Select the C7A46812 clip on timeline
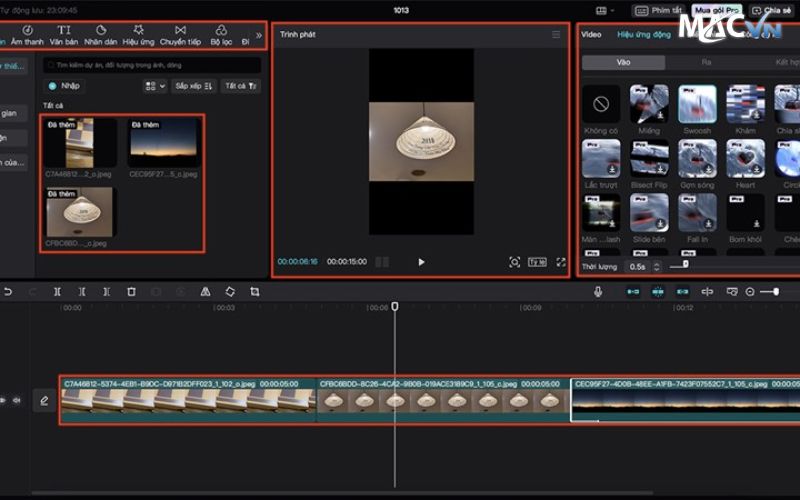Screen dimensions: 800x500 (x=188, y=401)
